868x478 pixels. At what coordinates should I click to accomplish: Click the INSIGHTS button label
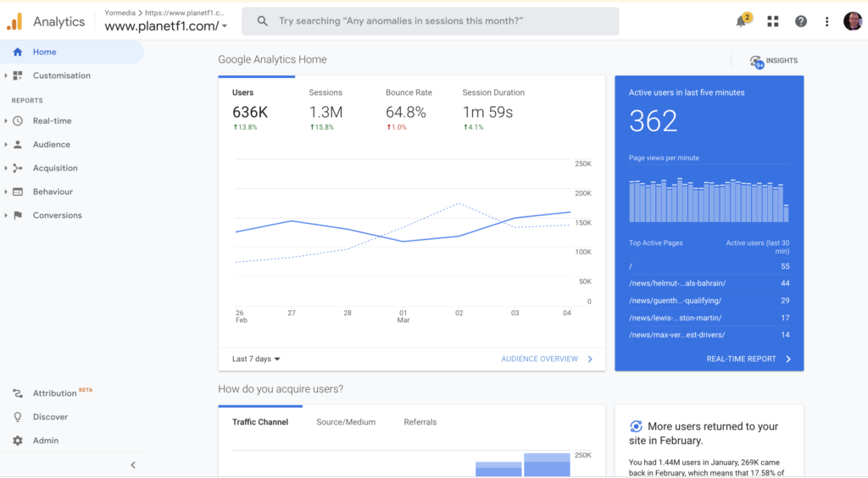click(782, 61)
